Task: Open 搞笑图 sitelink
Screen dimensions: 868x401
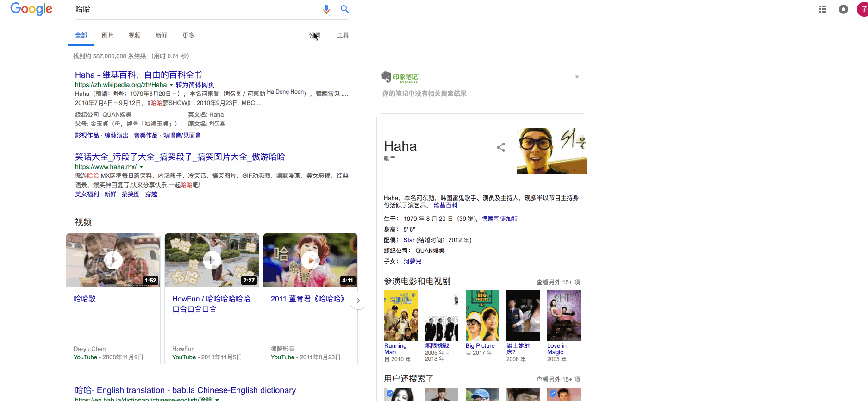Action: (x=131, y=194)
